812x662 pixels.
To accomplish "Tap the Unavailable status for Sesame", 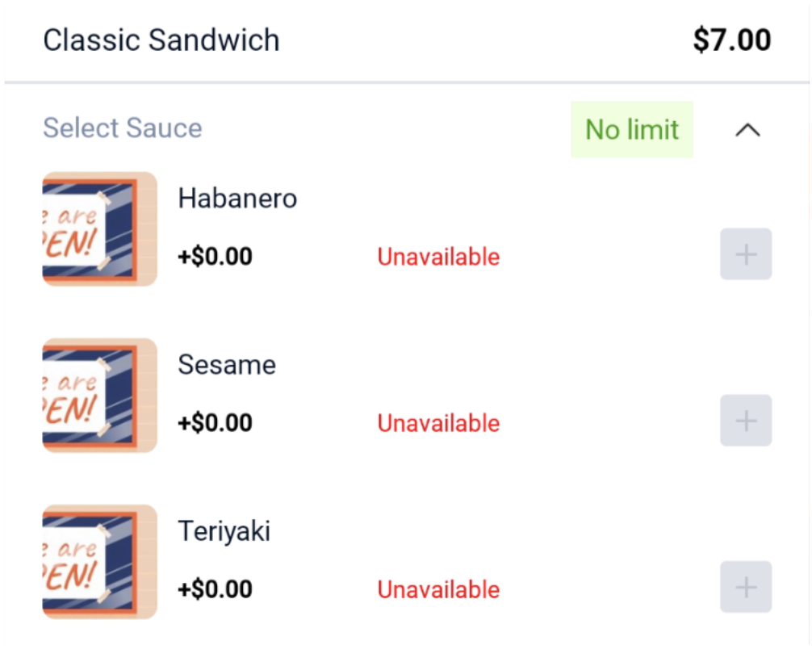I will click(438, 424).
